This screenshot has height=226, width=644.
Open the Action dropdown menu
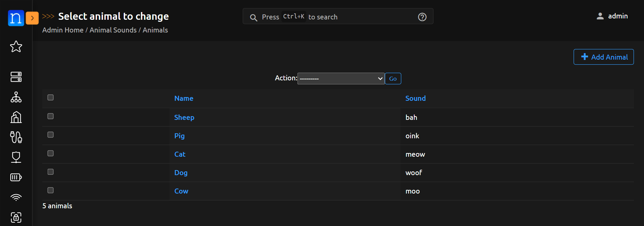pyautogui.click(x=341, y=78)
